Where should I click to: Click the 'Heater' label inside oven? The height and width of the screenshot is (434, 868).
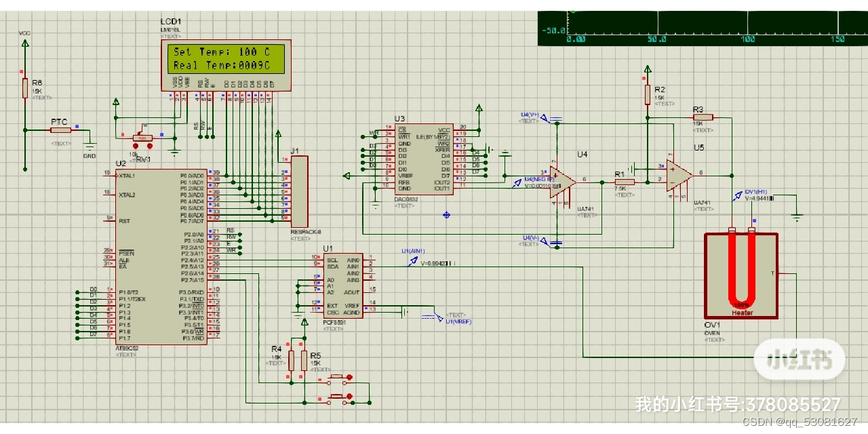click(742, 313)
